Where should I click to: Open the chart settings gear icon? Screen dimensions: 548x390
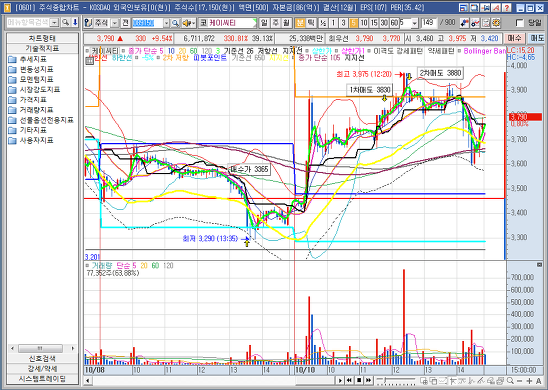point(496,23)
